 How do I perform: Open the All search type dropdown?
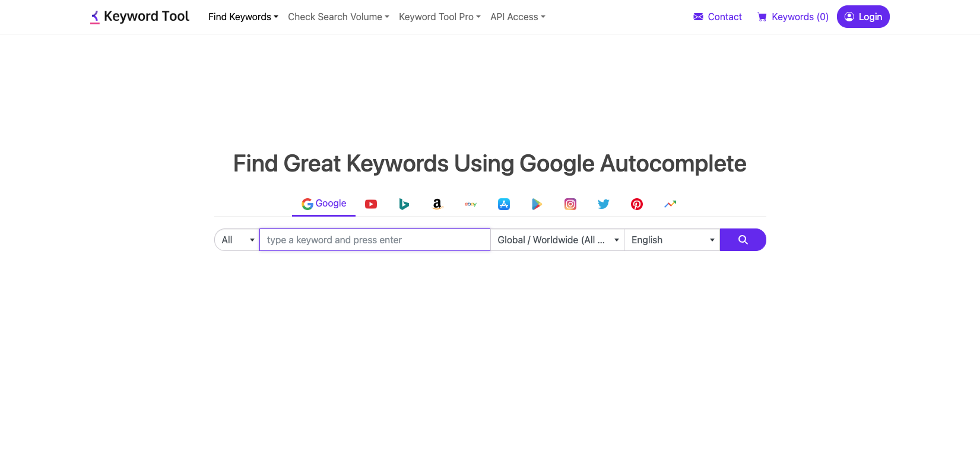pyautogui.click(x=237, y=240)
